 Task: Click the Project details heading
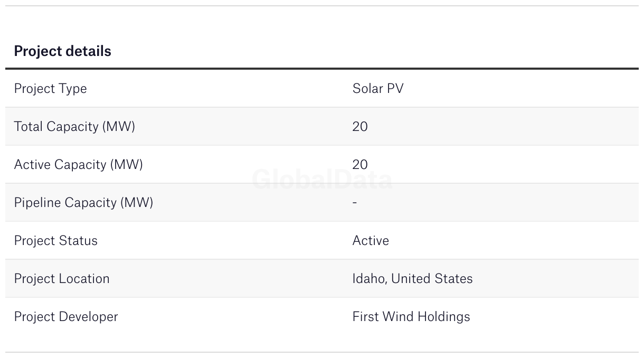[62, 51]
